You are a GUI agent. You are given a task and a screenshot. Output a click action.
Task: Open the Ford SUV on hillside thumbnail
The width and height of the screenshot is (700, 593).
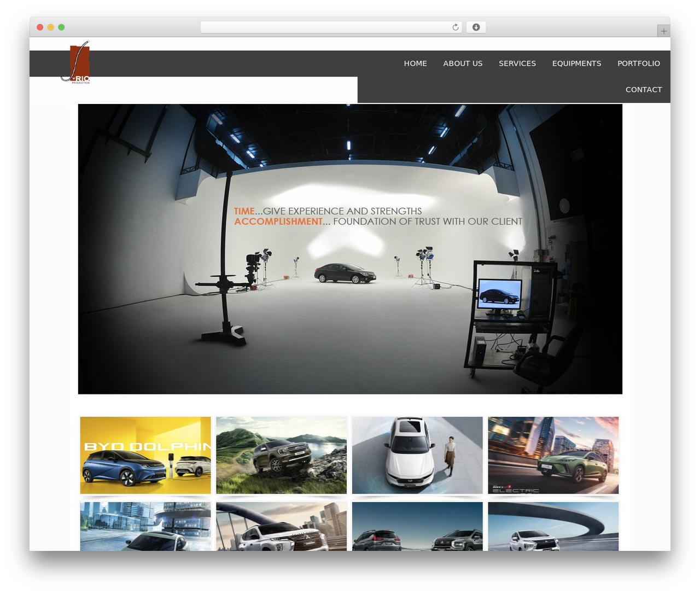[282, 455]
